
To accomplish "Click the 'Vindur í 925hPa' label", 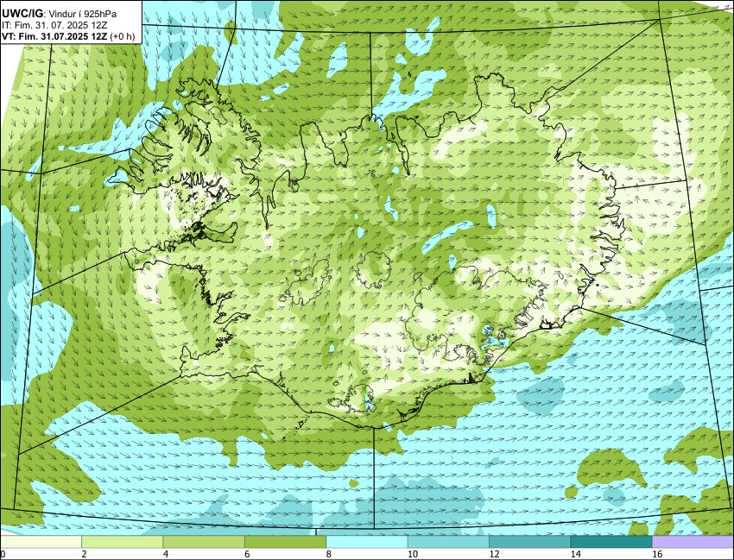I will 84,15.
